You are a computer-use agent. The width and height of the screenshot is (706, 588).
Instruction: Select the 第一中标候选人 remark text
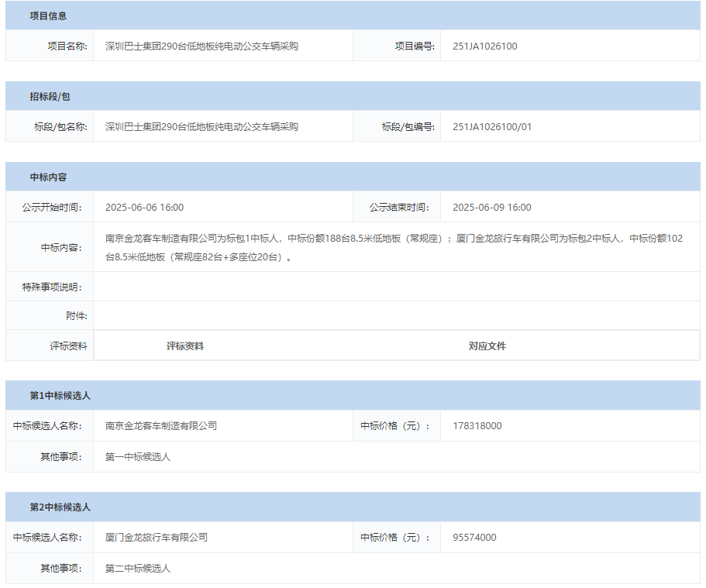pyautogui.click(x=138, y=457)
